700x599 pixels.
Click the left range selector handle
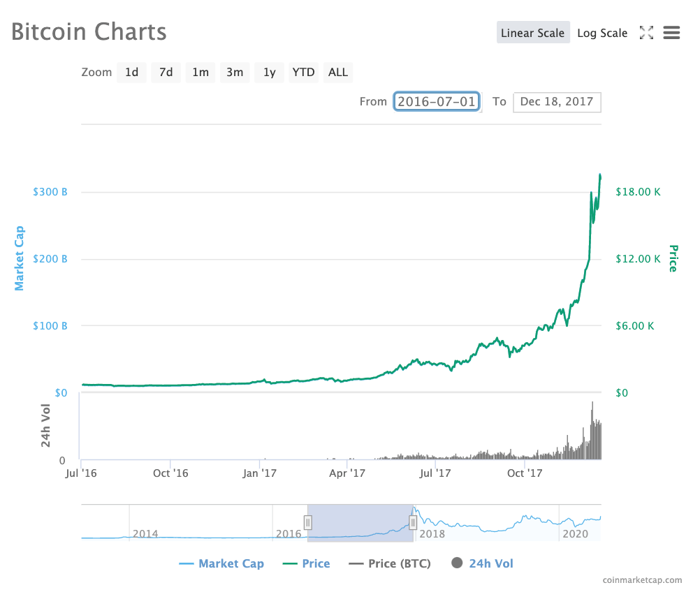pyautogui.click(x=307, y=522)
